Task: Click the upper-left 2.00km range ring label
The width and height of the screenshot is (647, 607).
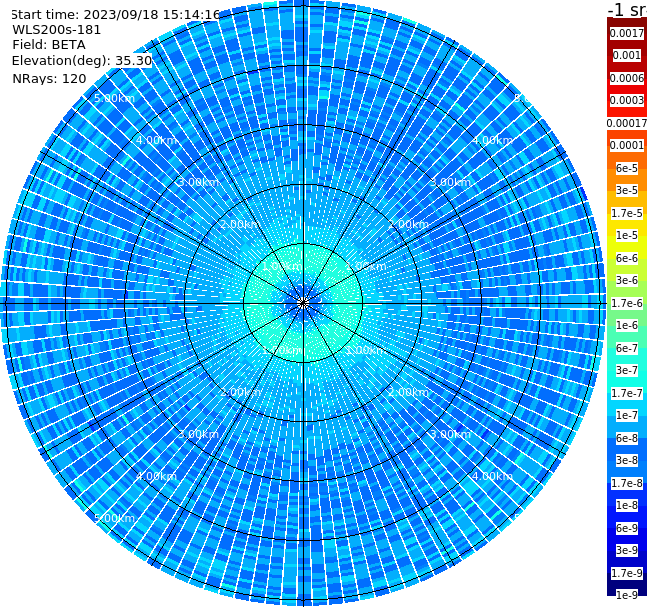Action: (x=240, y=224)
